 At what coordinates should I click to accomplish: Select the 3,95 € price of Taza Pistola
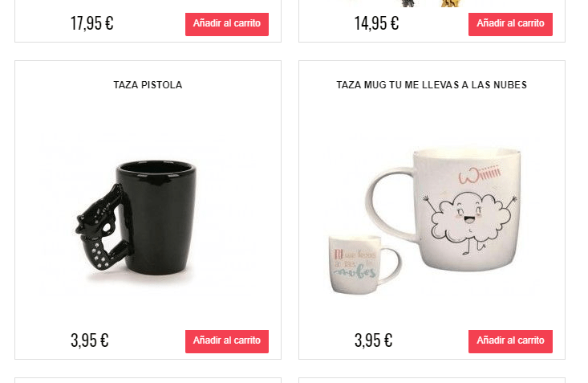[90, 340]
